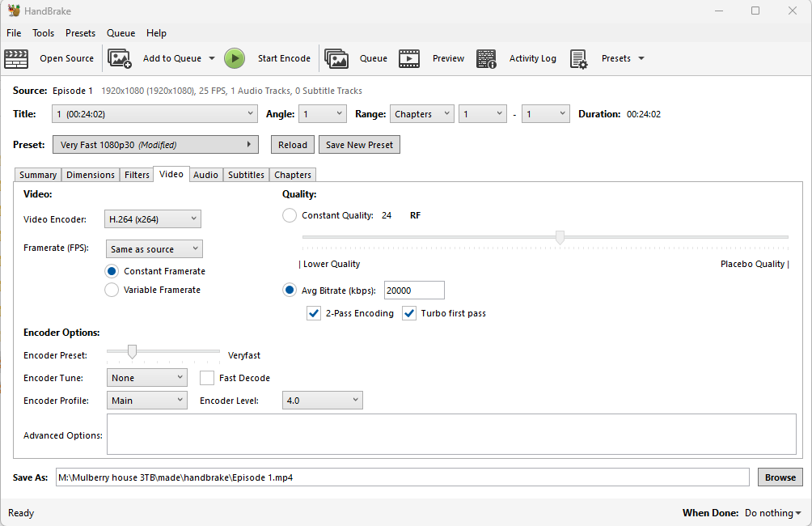Click Activity Log toolbar label
Viewport: 812px width, 526px height.
click(x=532, y=58)
